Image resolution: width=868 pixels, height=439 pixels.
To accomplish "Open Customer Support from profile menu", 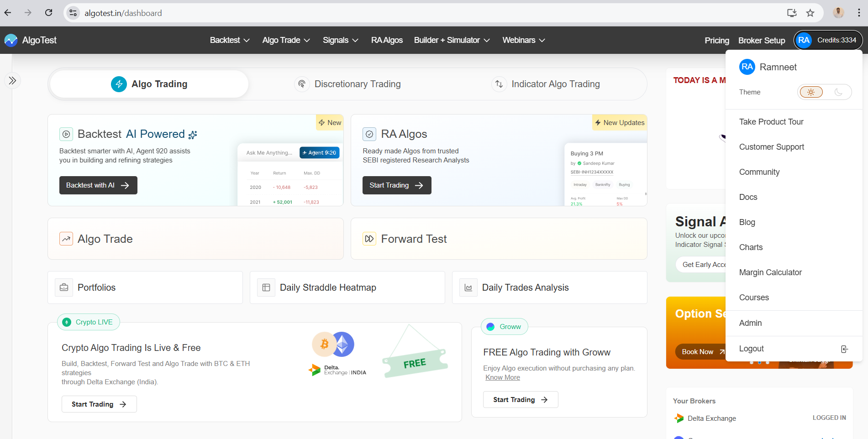I will click(771, 147).
